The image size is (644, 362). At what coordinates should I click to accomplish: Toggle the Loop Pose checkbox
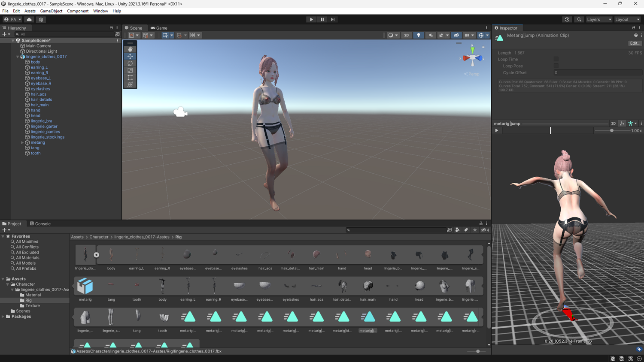click(x=556, y=66)
